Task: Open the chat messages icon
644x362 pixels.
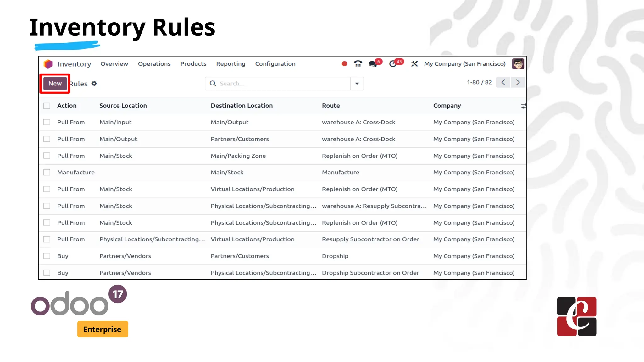Action: pos(373,64)
